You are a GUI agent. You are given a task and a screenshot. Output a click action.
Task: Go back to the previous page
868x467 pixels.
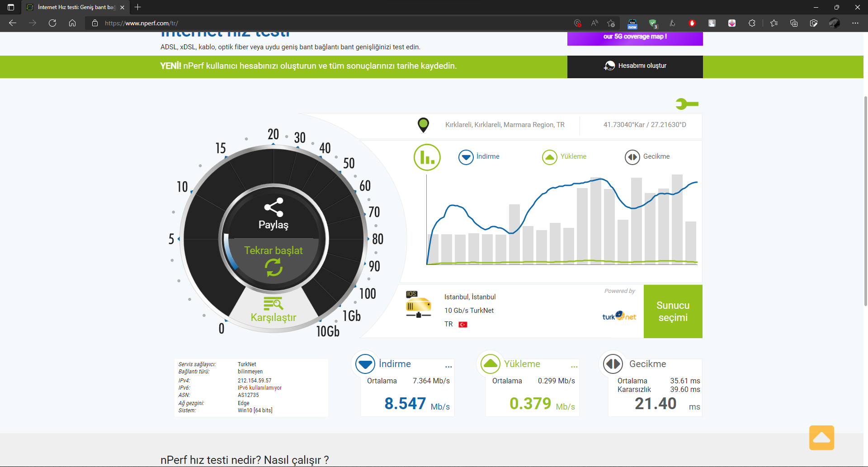[x=13, y=23]
